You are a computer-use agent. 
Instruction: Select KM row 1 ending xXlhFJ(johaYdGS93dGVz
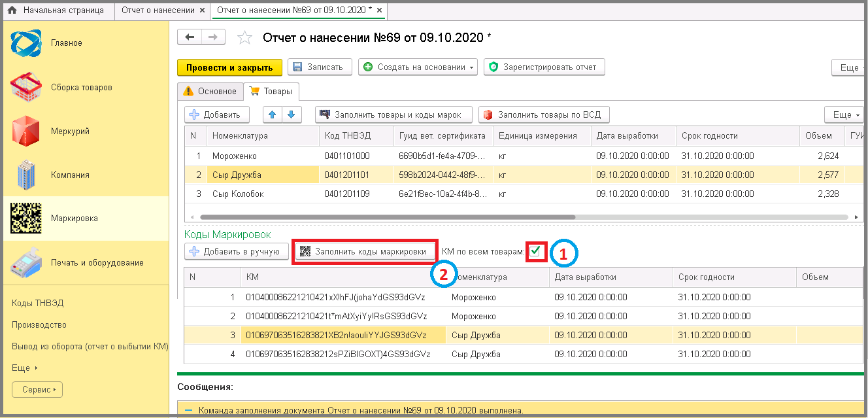[x=343, y=297]
